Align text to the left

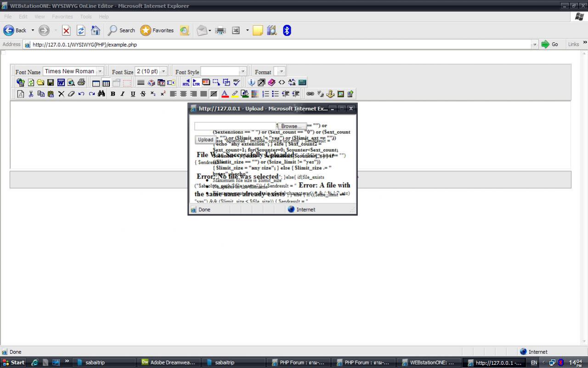tap(173, 94)
